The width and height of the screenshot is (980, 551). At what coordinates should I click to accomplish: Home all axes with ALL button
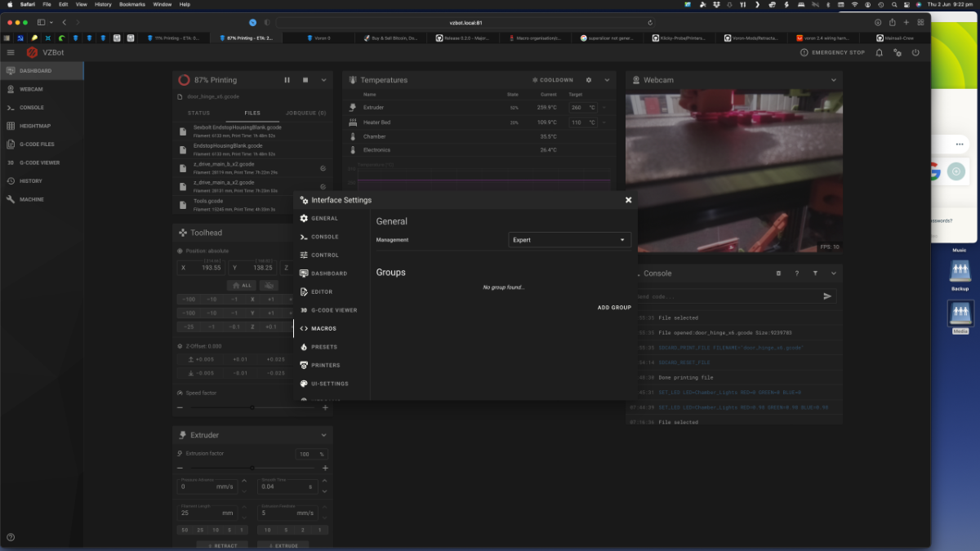coord(241,286)
